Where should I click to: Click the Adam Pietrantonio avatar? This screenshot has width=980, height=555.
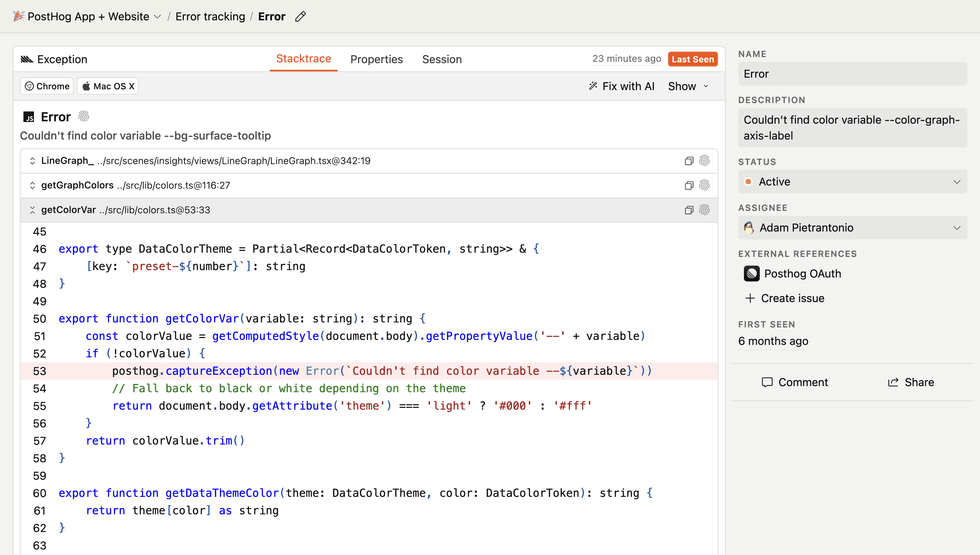[x=749, y=228]
